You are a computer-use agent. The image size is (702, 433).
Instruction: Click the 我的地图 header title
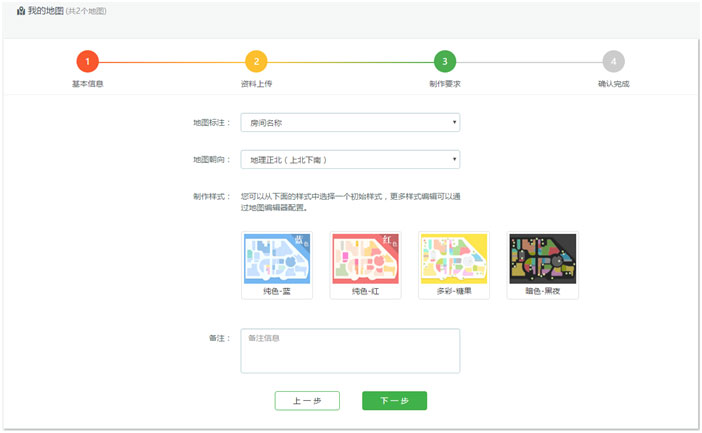[46, 11]
